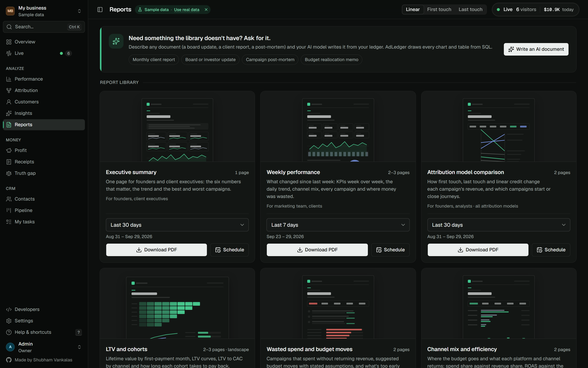Click the Settings gear icon
Viewport: 588px width, 368px height.
(9, 321)
